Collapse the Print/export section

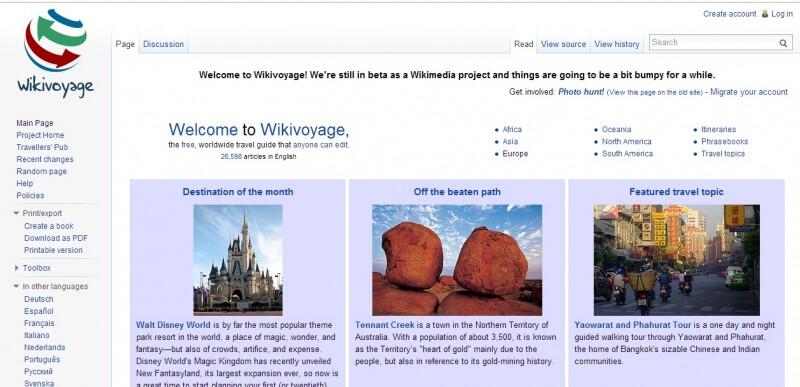[x=16, y=213]
